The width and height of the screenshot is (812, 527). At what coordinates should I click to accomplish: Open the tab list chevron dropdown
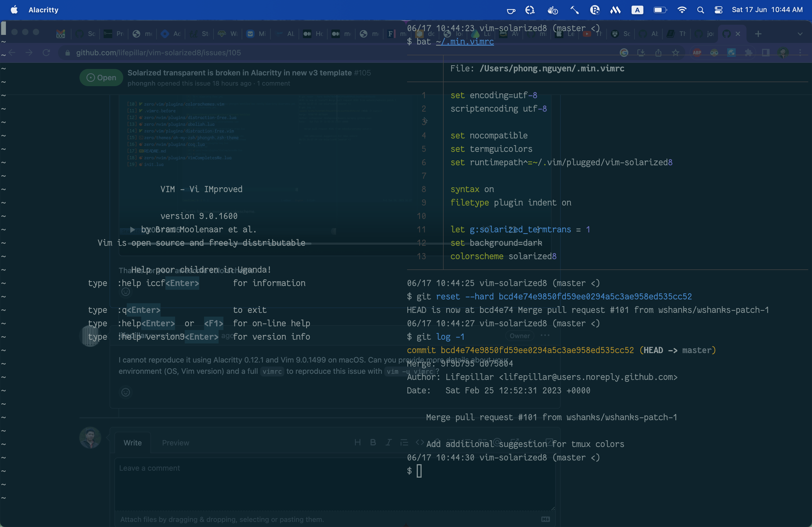pos(800,34)
